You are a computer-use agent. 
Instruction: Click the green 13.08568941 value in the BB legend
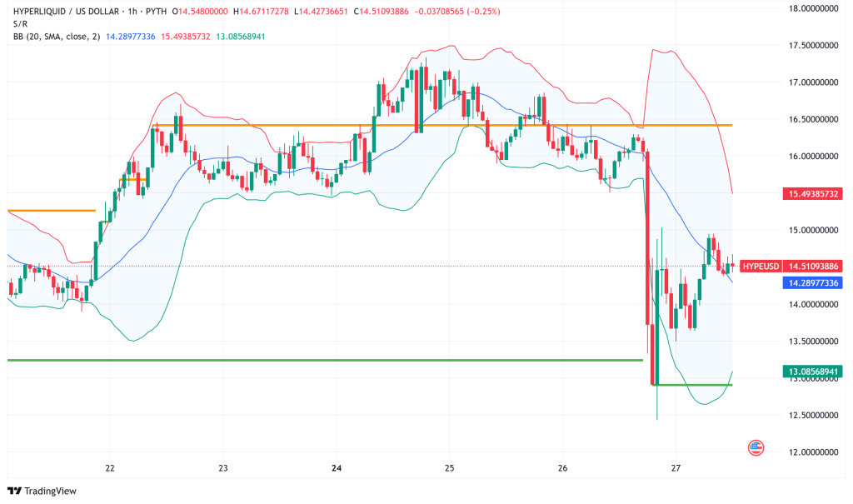tap(241, 37)
